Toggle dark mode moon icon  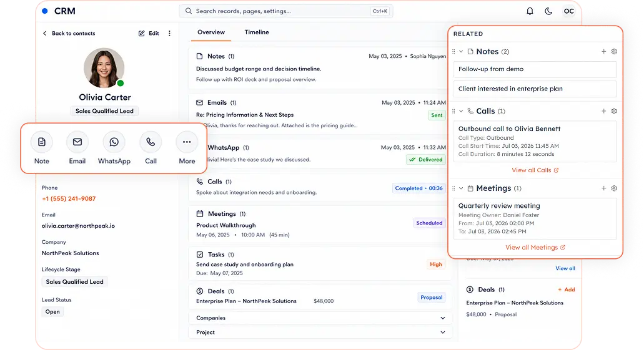(548, 11)
